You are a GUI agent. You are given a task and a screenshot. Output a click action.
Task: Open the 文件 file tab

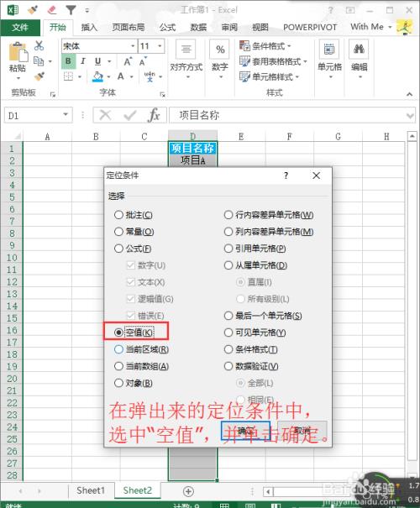[x=20, y=28]
